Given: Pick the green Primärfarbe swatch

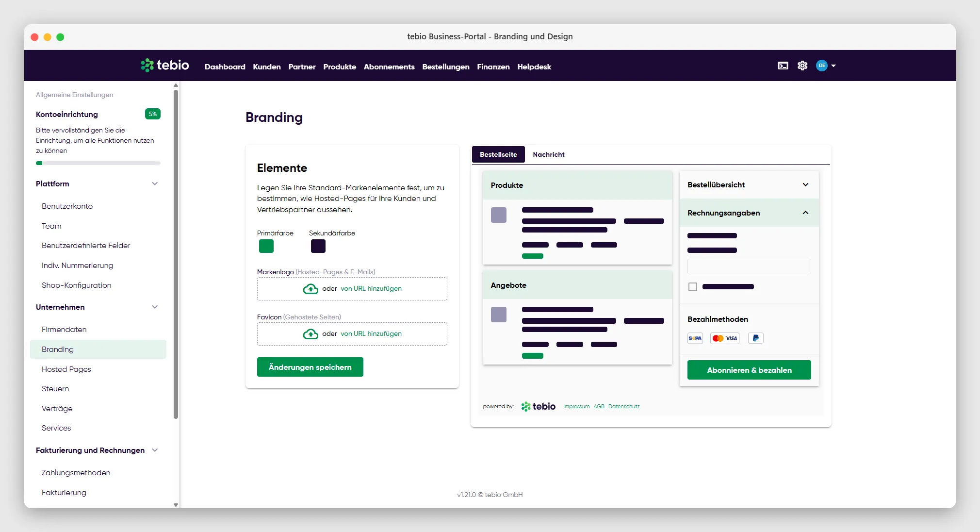Looking at the screenshot, I should tap(266, 246).
